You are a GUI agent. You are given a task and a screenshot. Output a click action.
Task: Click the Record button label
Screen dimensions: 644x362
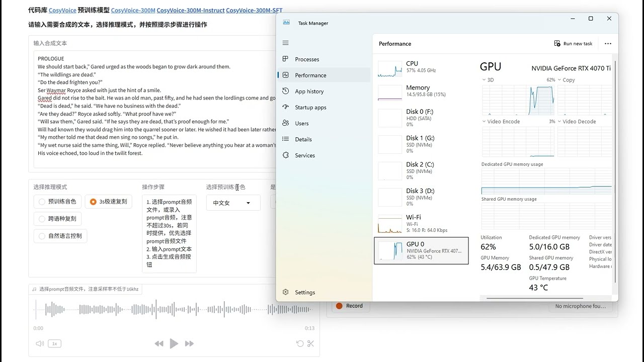click(x=354, y=306)
